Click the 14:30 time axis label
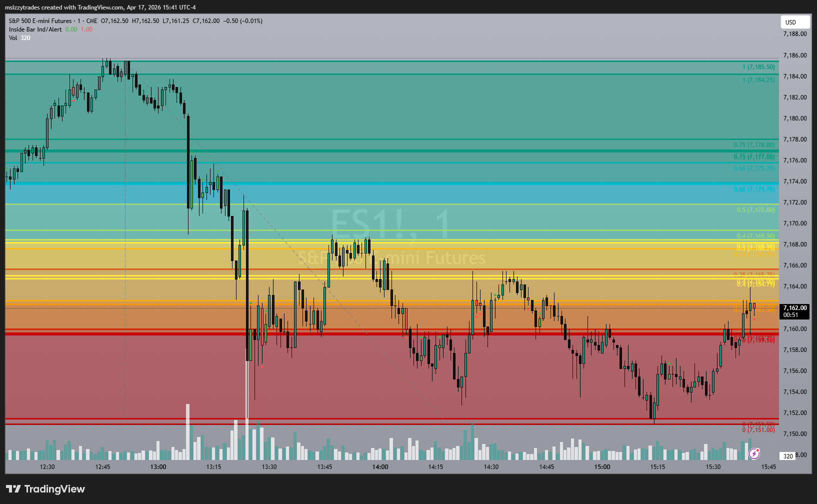The height and width of the screenshot is (504, 817). (x=491, y=467)
